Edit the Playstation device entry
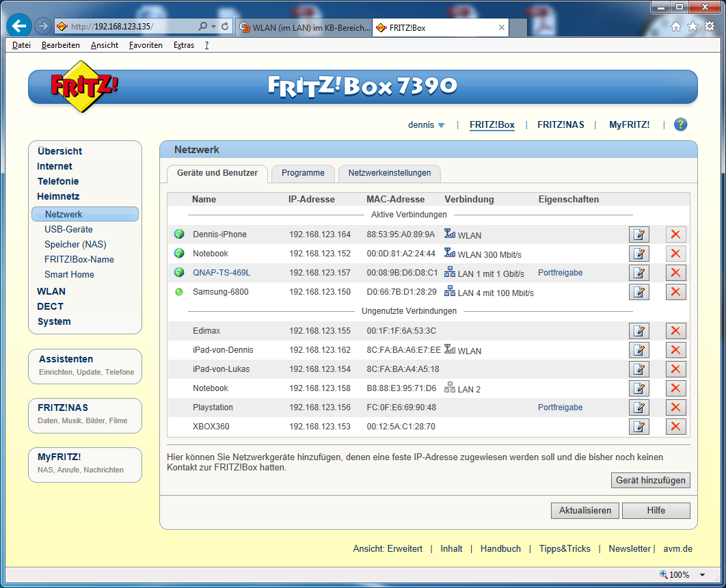Screen dimensions: 726x588 (639, 407)
